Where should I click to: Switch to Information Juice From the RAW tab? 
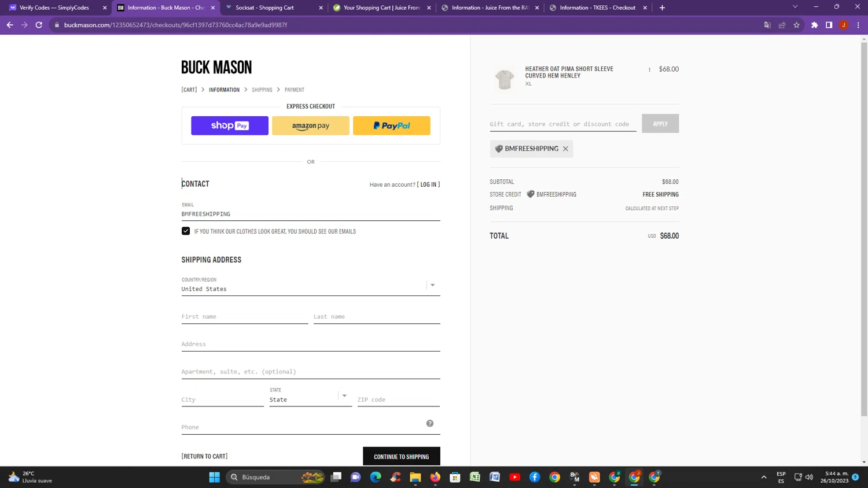pos(490,8)
